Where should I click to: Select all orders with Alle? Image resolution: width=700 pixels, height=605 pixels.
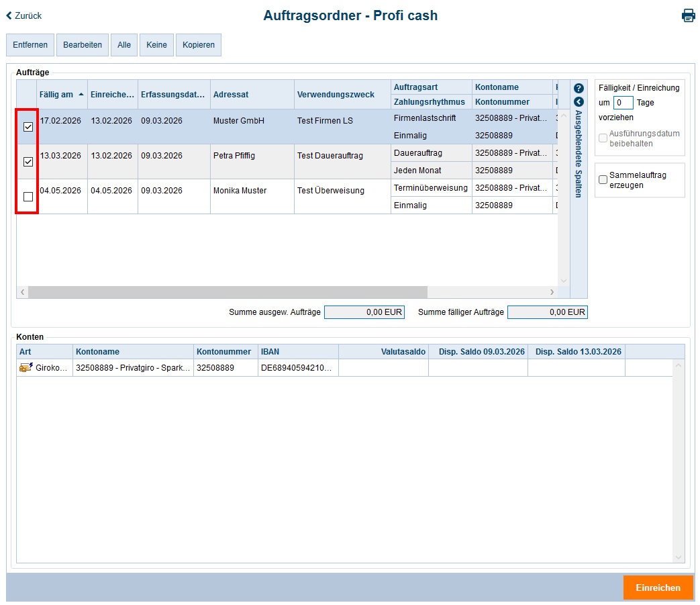123,44
